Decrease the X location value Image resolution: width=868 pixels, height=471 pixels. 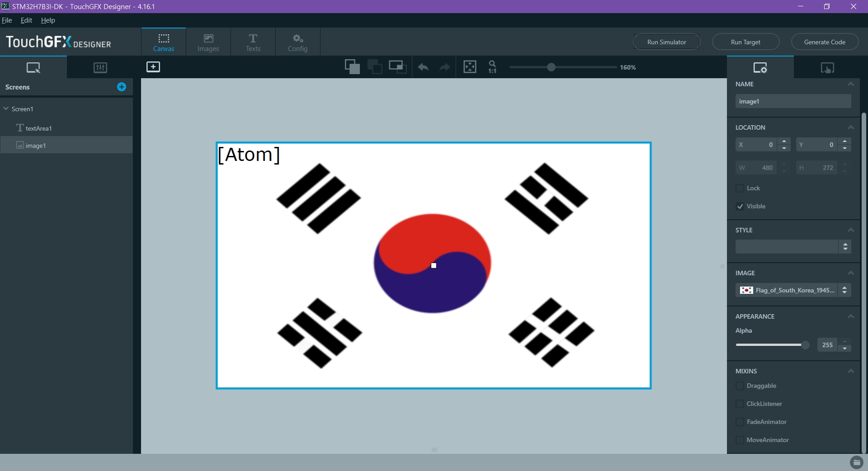[784, 148]
